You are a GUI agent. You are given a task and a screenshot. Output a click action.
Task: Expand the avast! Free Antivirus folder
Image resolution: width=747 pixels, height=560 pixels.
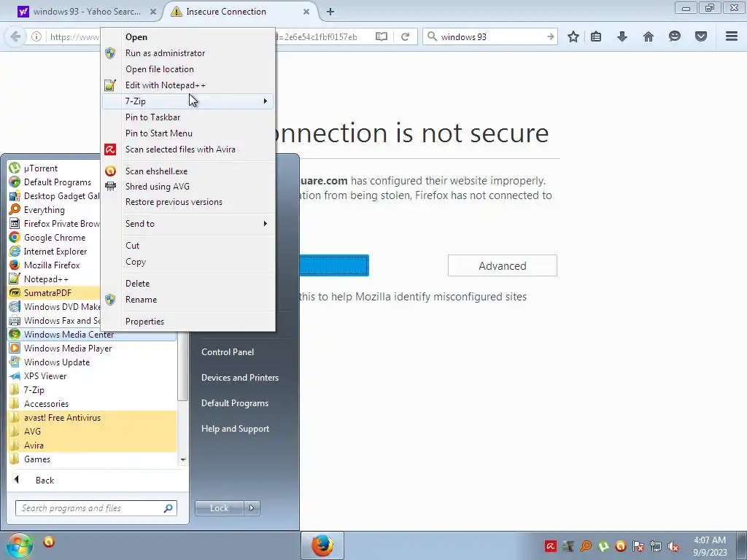(91, 417)
